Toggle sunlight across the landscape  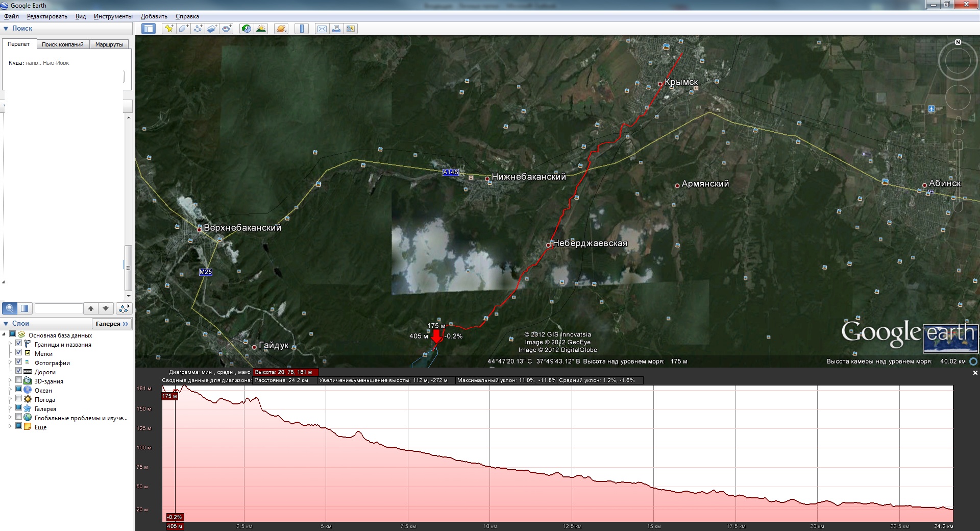click(x=261, y=29)
